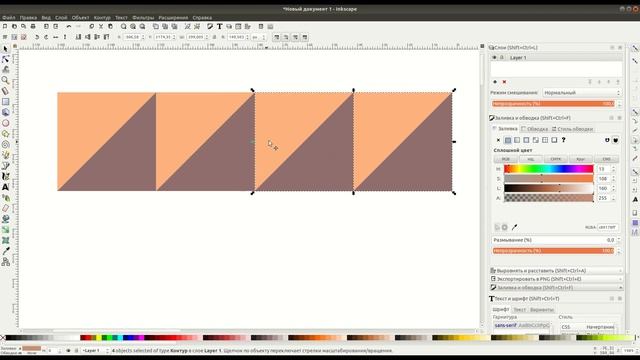Select the Zoom magnifier tool

(x=5, y=80)
